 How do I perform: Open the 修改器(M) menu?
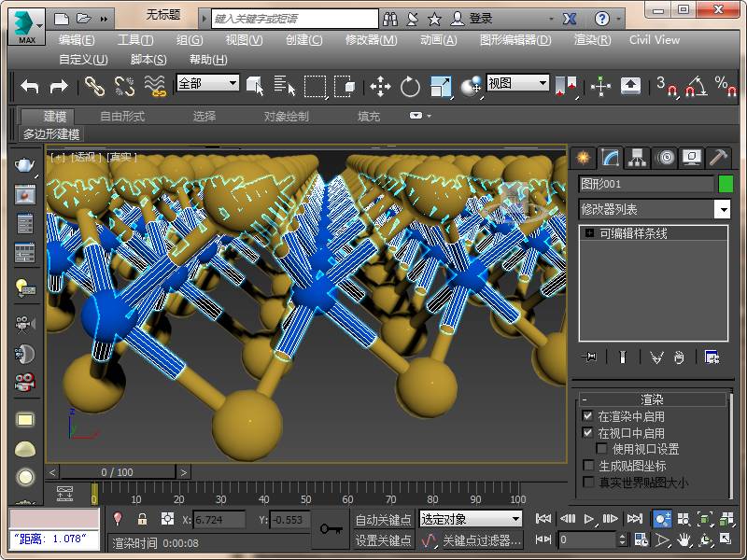371,40
